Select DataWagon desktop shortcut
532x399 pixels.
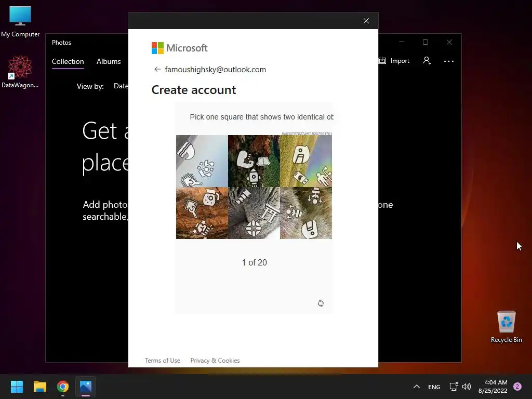tap(20, 72)
